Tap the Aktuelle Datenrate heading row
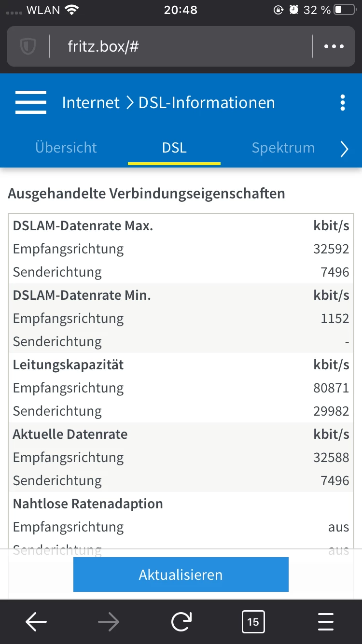 click(x=181, y=434)
